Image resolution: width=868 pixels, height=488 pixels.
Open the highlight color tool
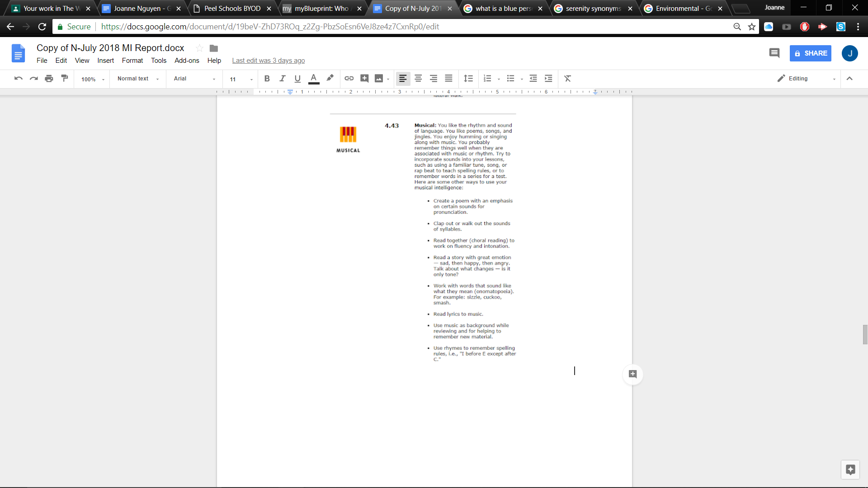pyautogui.click(x=330, y=78)
